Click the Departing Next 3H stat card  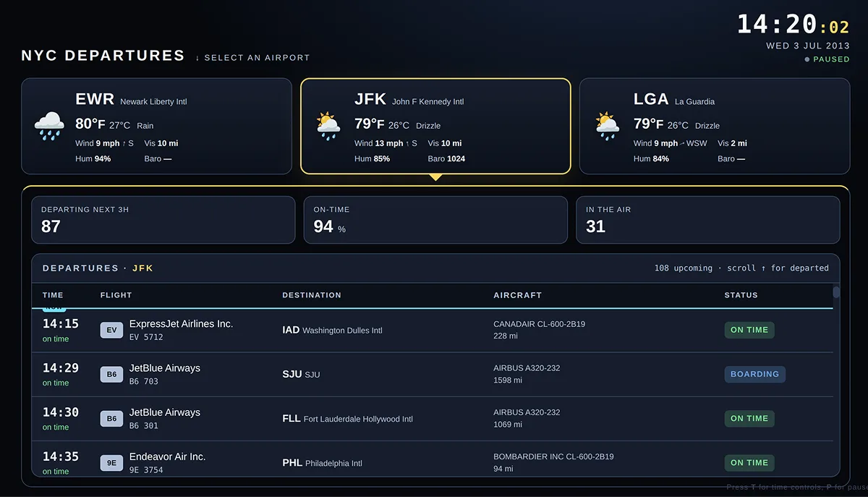(x=163, y=220)
